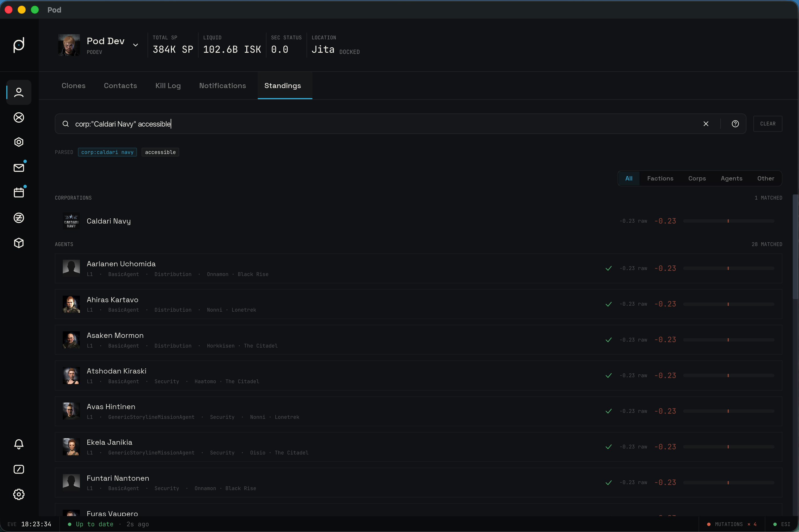Open the MUTATIONS × 4 status indicator

731,524
